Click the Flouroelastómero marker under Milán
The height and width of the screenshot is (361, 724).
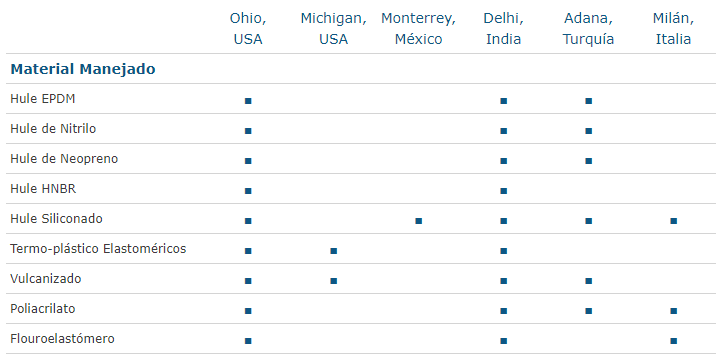point(673,341)
